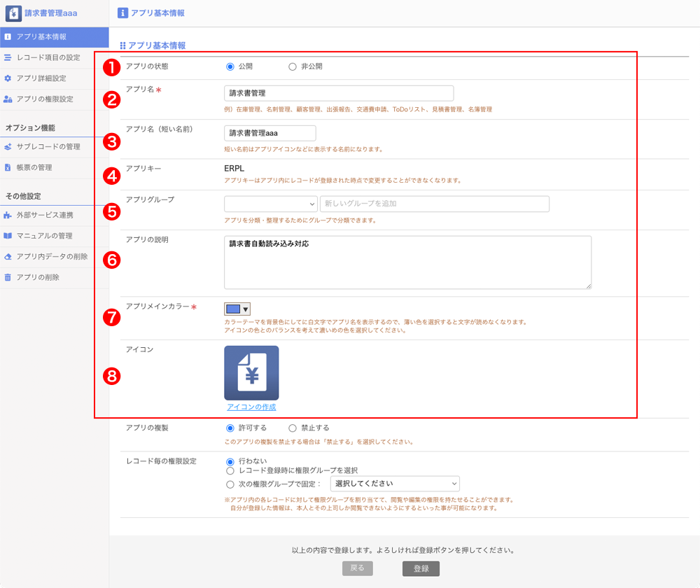Image resolution: width=700 pixels, height=588 pixels.
Task: Select 禁止する for app duplication
Action: click(x=293, y=428)
